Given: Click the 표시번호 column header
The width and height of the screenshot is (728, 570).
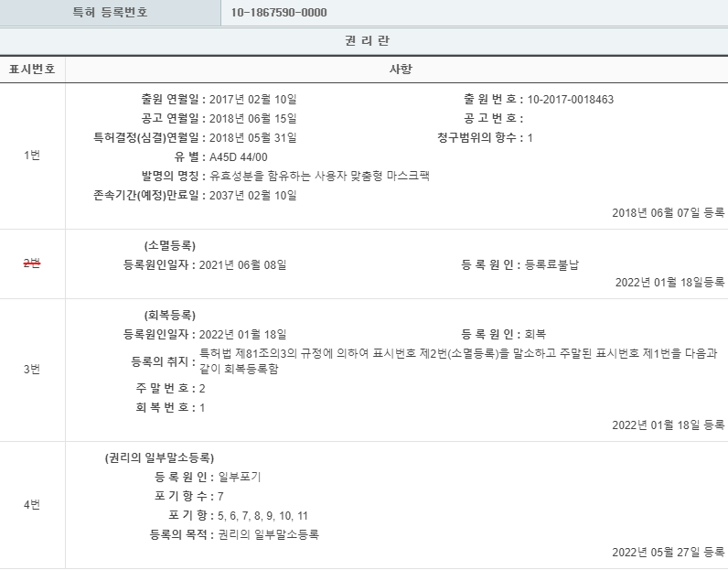Looking at the screenshot, I should click(32, 70).
